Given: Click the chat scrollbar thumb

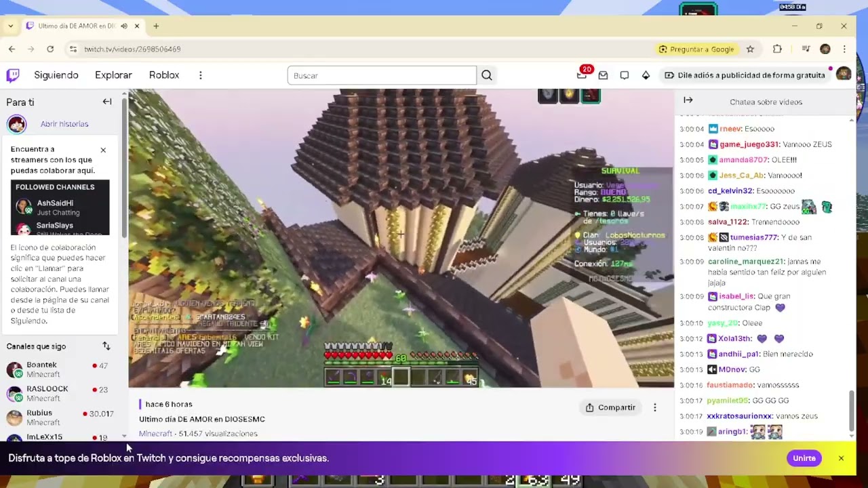Looking at the screenshot, I should pyautogui.click(x=852, y=410).
